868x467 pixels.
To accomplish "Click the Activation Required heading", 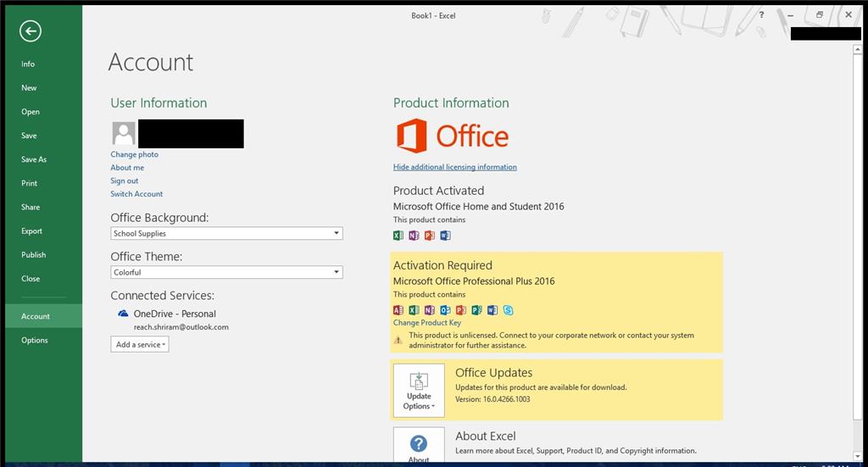I will (442, 265).
